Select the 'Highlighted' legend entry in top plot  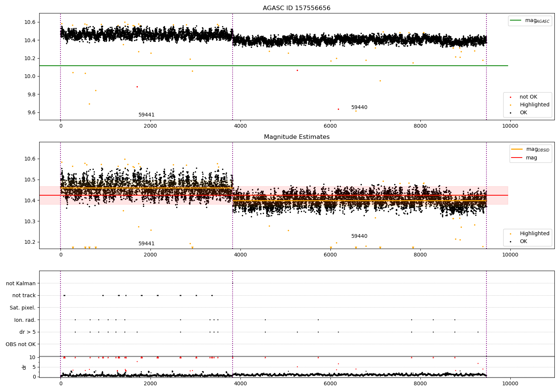534,105
